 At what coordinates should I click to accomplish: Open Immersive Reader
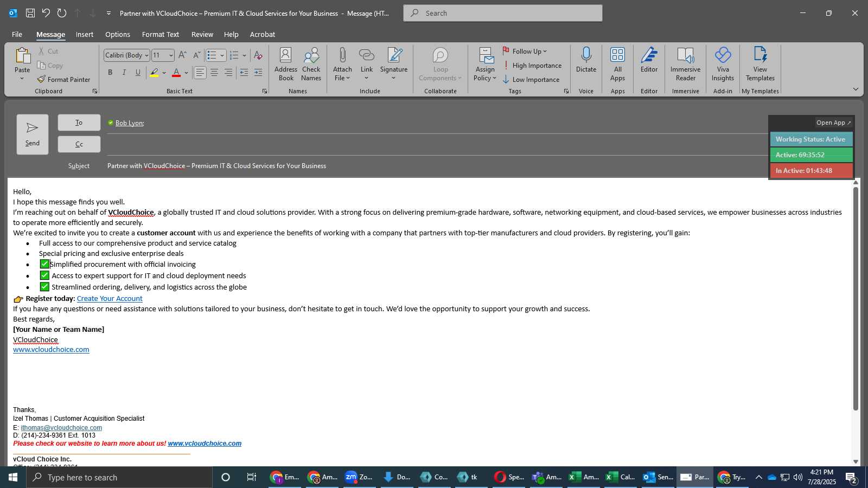tap(685, 64)
